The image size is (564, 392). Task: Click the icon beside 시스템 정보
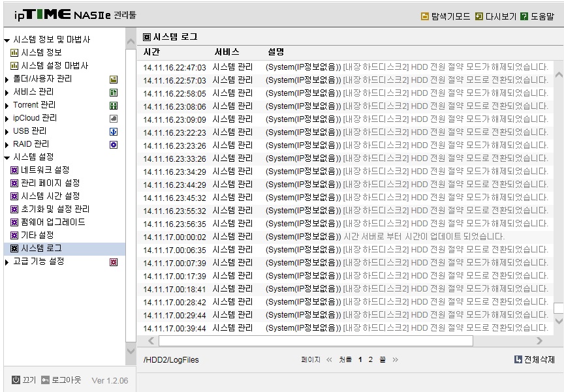point(14,53)
